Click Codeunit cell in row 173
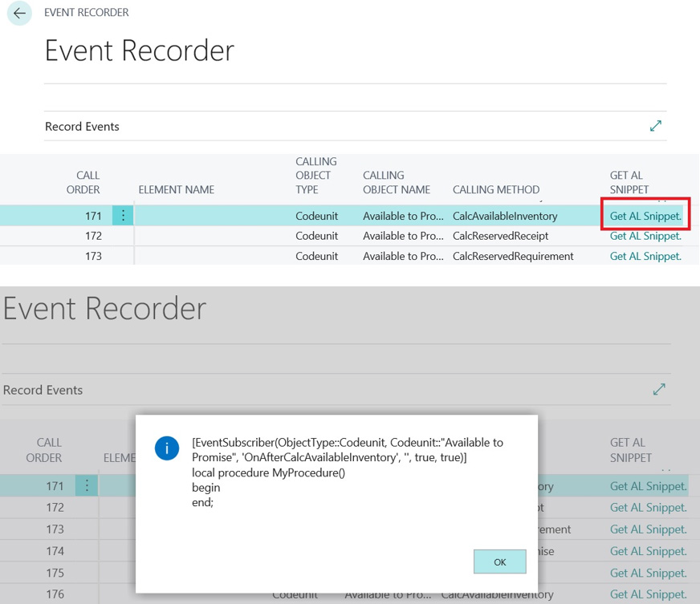Image resolution: width=700 pixels, height=604 pixels. (x=316, y=256)
